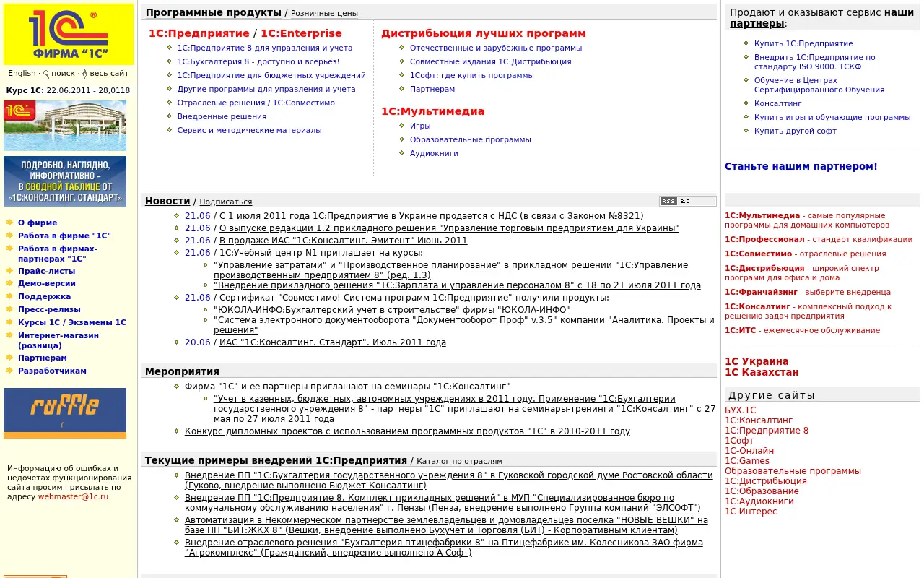This screenshot has width=924, height=578.
Task: Click the '1C:Enterprise' red heading
Action: click(x=301, y=33)
